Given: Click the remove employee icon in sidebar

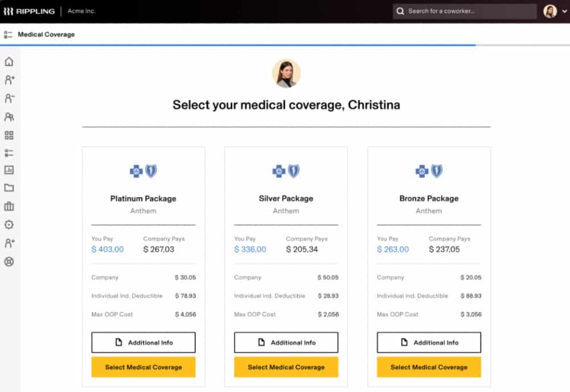Looking at the screenshot, I should [9, 98].
